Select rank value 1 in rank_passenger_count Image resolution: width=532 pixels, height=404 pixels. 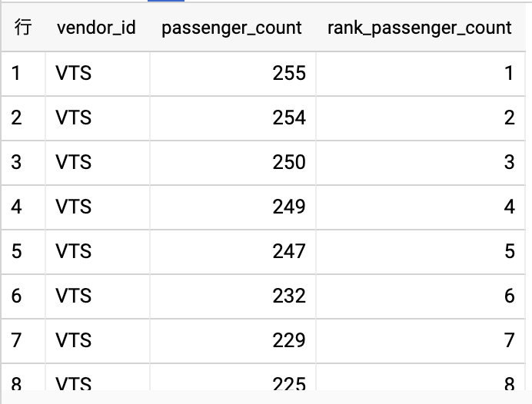point(509,73)
